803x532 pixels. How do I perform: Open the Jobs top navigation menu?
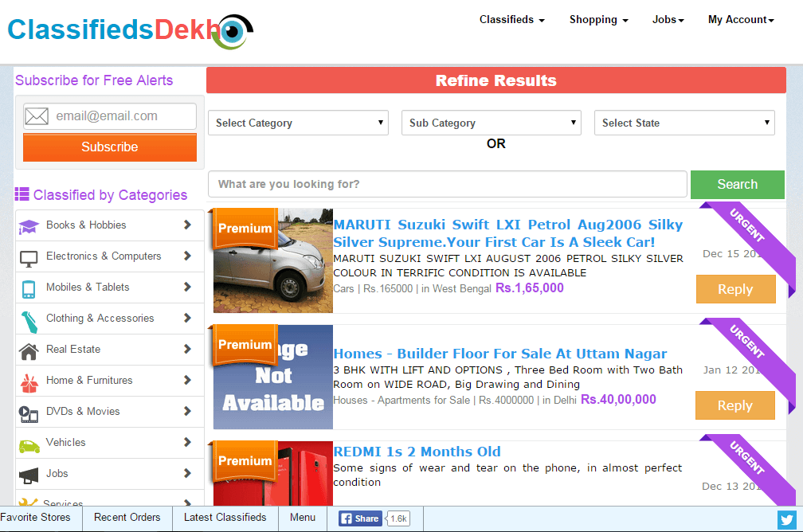(x=668, y=19)
